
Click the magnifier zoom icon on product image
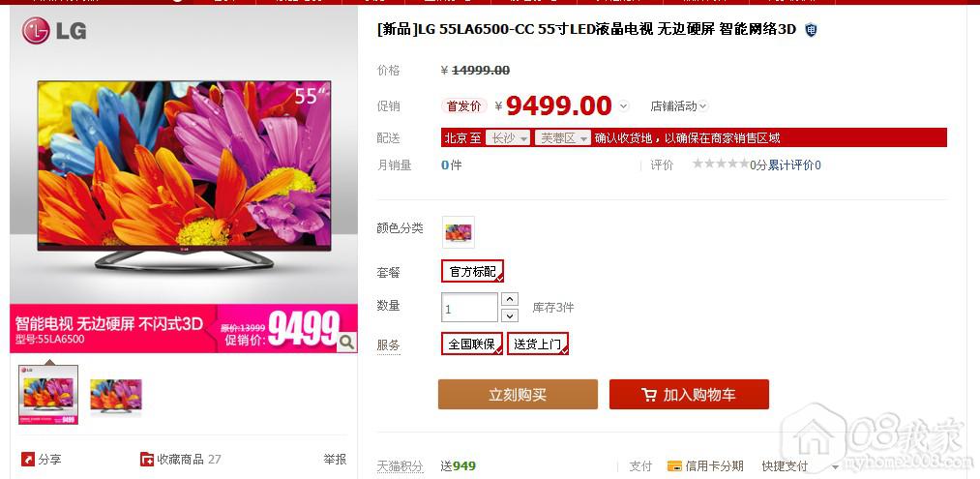pos(346,342)
